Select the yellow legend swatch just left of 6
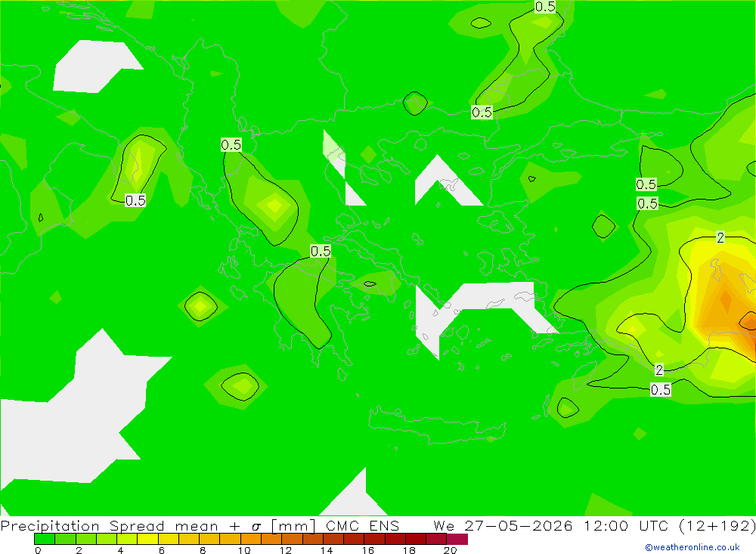Image resolution: width=756 pixels, height=554 pixels. click(x=147, y=539)
